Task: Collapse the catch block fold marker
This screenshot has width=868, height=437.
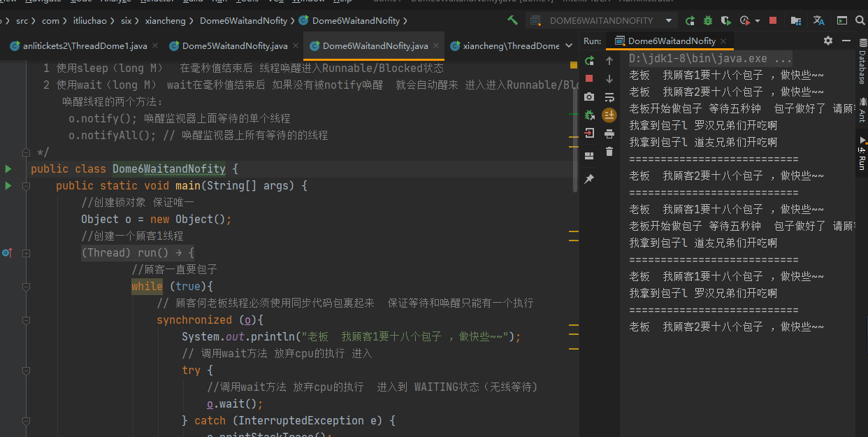Action: [x=26, y=421]
